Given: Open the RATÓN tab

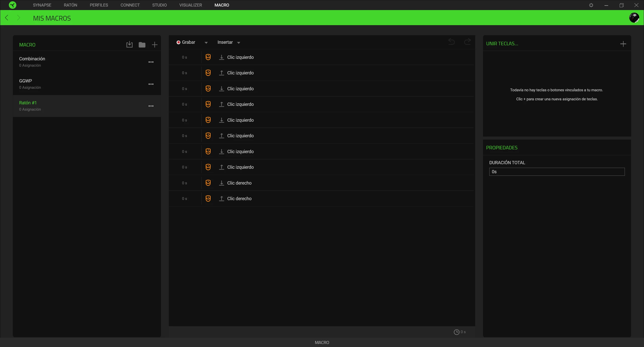Looking at the screenshot, I should pos(70,5).
